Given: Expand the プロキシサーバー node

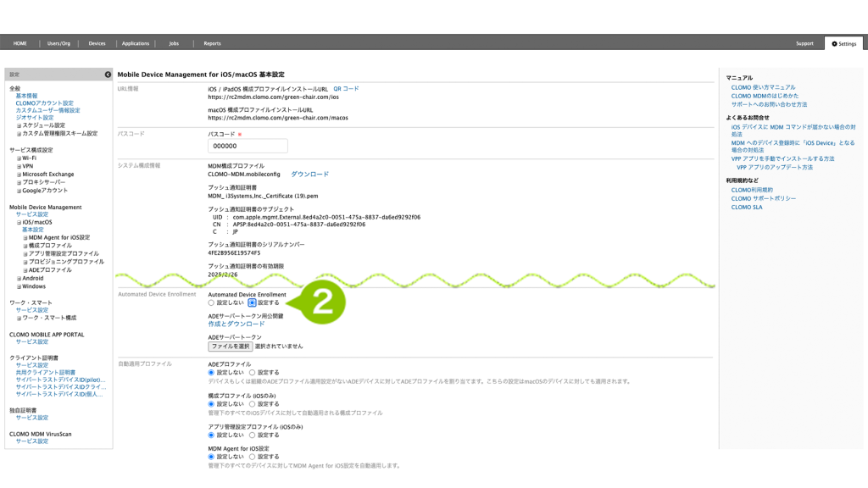Looking at the screenshot, I should (19, 183).
